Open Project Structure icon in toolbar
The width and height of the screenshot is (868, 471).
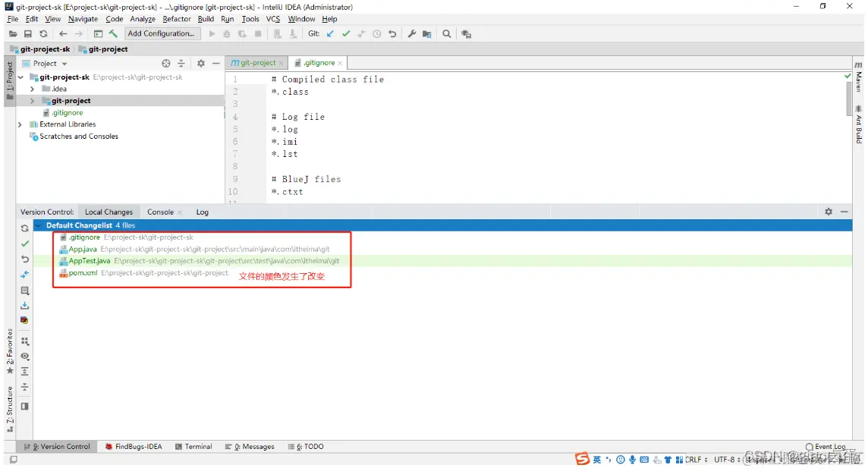(x=427, y=34)
